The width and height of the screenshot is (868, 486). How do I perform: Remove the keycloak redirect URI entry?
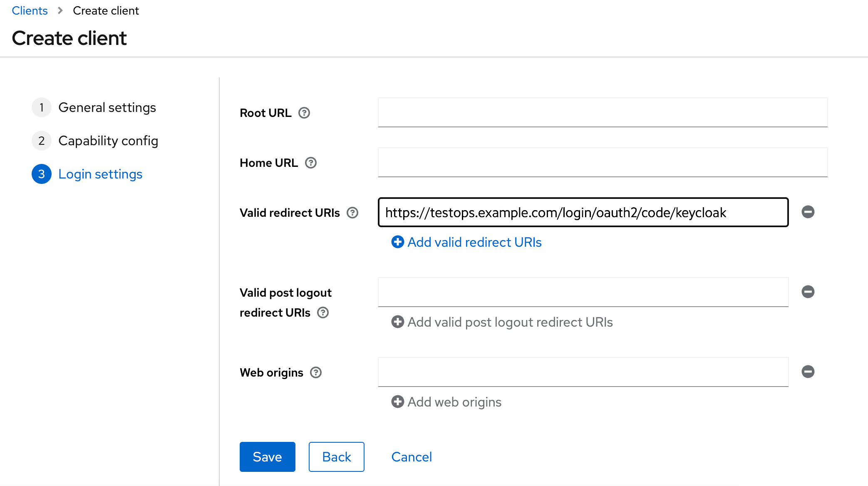pyautogui.click(x=808, y=212)
